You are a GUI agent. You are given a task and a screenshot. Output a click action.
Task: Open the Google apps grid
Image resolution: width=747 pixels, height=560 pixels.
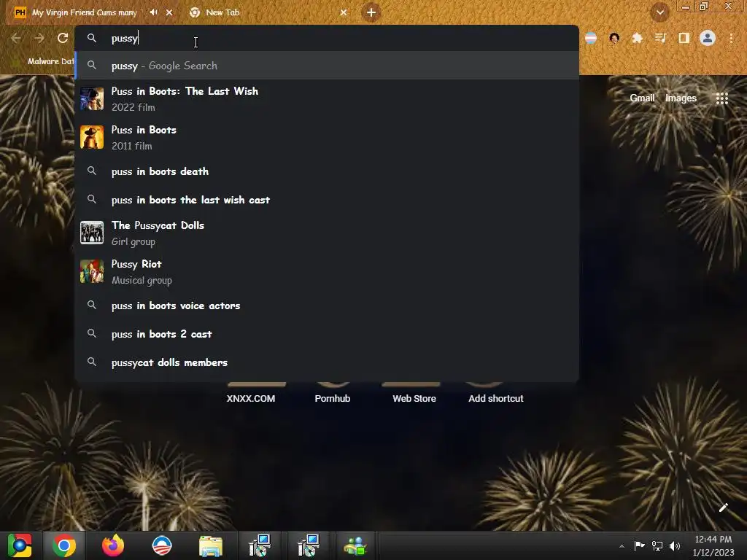click(722, 98)
